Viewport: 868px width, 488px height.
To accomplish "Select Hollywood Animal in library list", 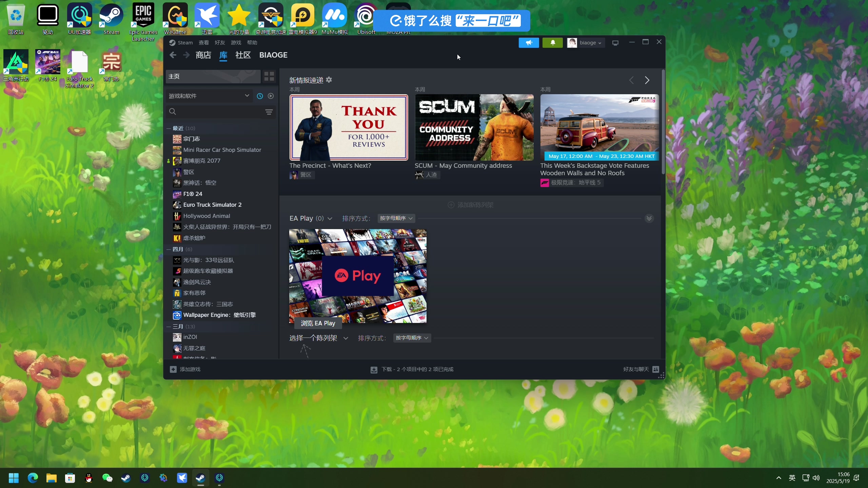I will (206, 216).
